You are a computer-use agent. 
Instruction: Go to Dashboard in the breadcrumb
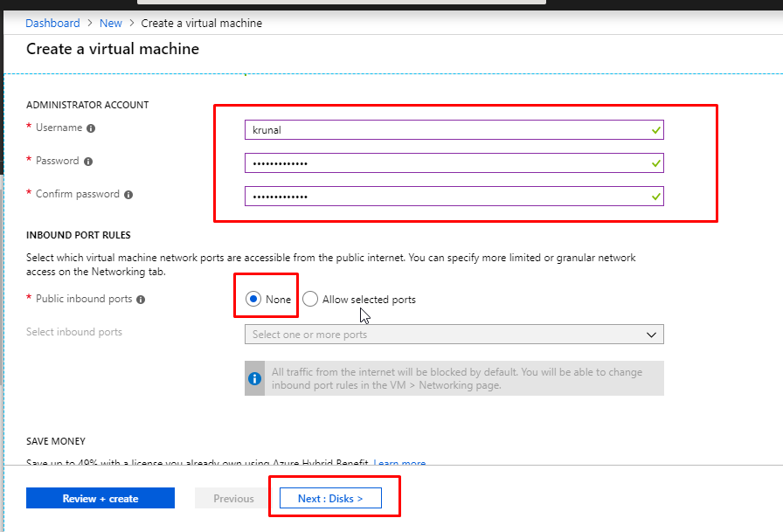click(x=52, y=24)
